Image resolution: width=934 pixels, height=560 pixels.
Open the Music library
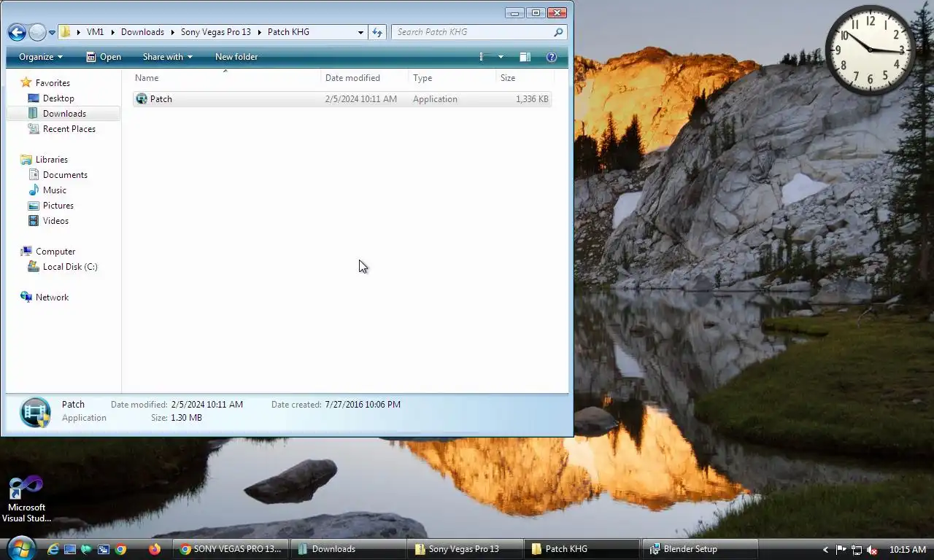coord(55,190)
